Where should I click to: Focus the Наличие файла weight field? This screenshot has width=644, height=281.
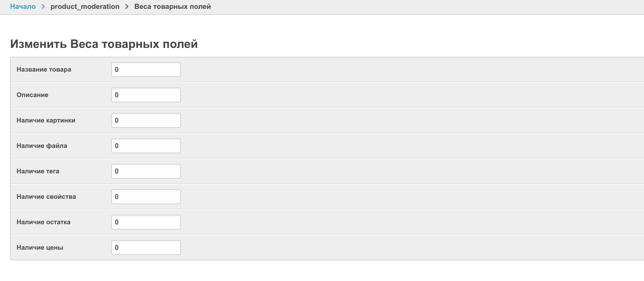pyautogui.click(x=146, y=146)
